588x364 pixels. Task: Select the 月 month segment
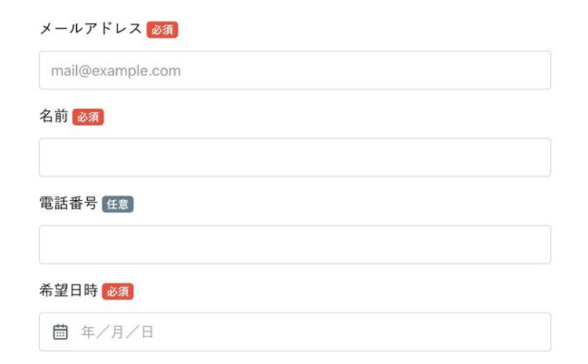[118, 332]
